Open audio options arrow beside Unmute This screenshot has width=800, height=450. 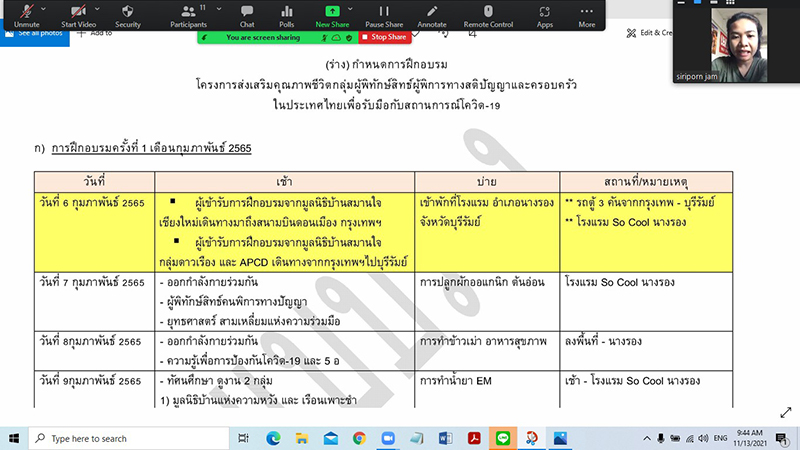pyautogui.click(x=43, y=9)
